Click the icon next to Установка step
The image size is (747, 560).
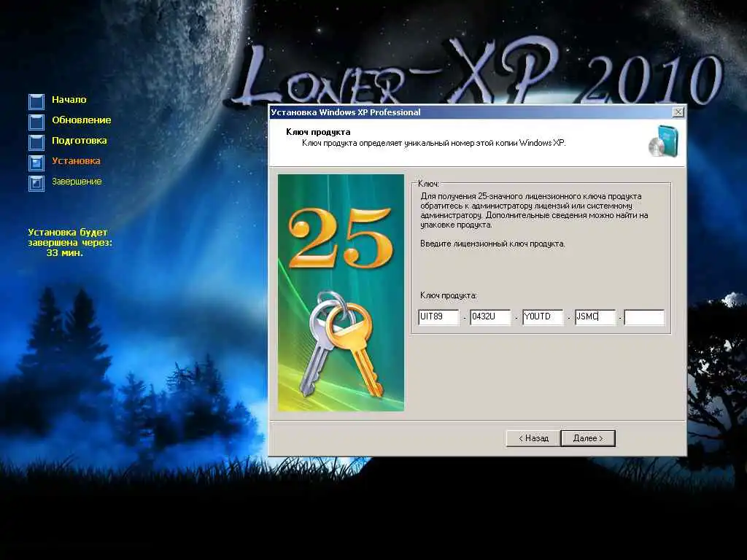(x=36, y=163)
